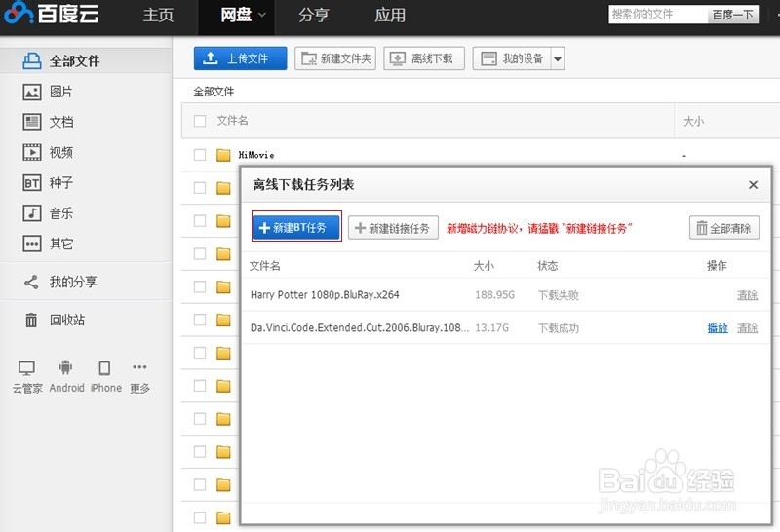The width and height of the screenshot is (780, 532).
Task: Tick the select-all 文件名 checkbox
Action: 200,121
